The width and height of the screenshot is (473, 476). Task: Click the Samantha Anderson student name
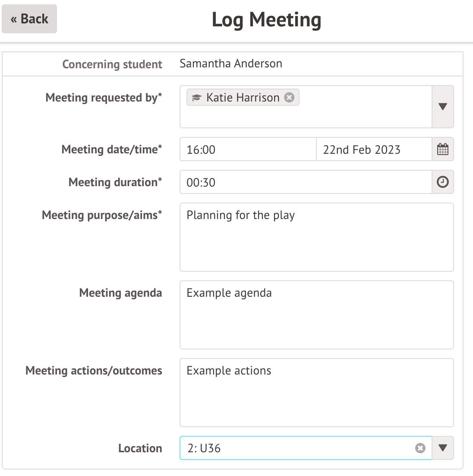(x=231, y=63)
